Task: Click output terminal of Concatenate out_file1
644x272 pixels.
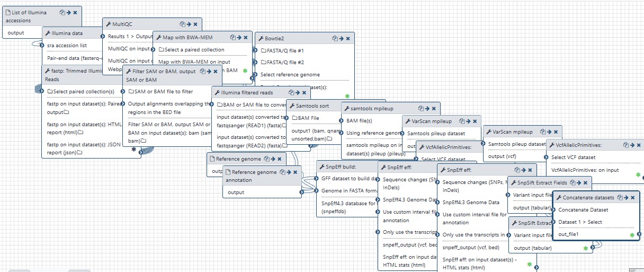Action: [x=640, y=234]
